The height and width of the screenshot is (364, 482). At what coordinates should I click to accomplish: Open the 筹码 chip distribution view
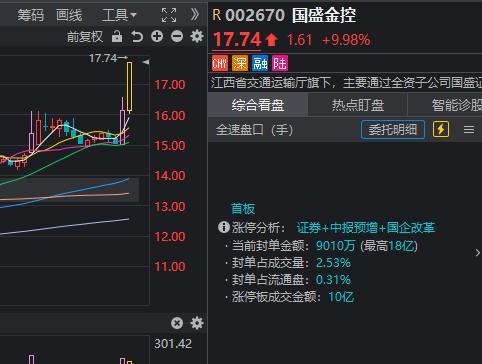point(30,15)
